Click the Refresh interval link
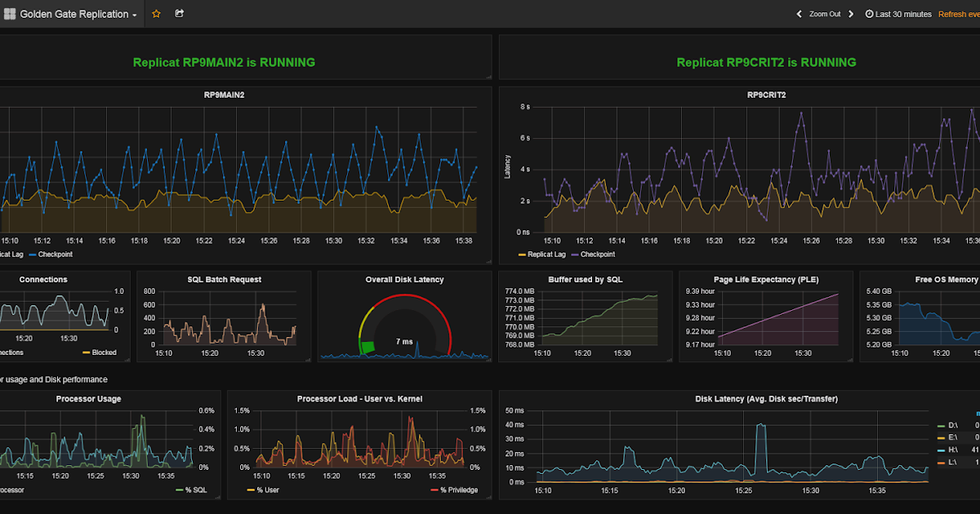This screenshot has width=980, height=514. click(960, 14)
